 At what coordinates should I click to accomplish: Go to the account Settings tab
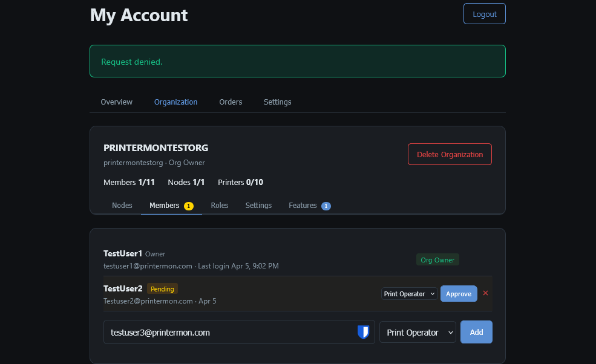tap(277, 102)
